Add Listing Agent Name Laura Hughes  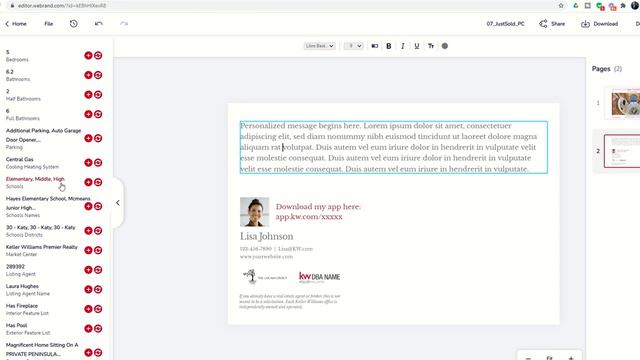(88, 289)
